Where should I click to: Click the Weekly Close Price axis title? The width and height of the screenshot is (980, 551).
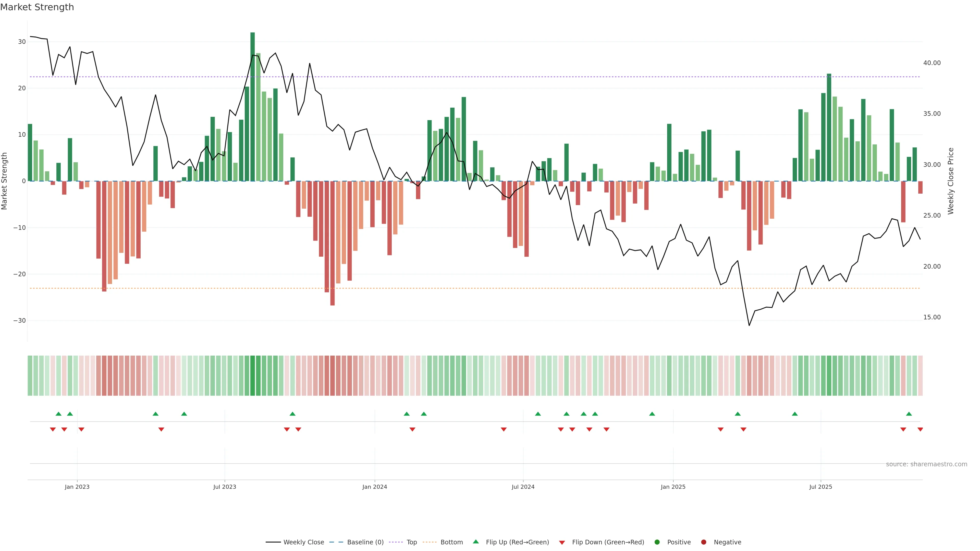click(951, 181)
